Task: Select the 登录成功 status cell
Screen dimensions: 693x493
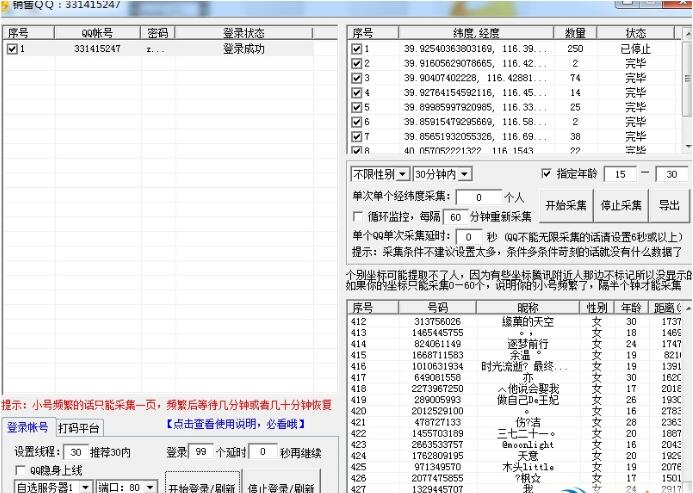Action: (x=244, y=49)
